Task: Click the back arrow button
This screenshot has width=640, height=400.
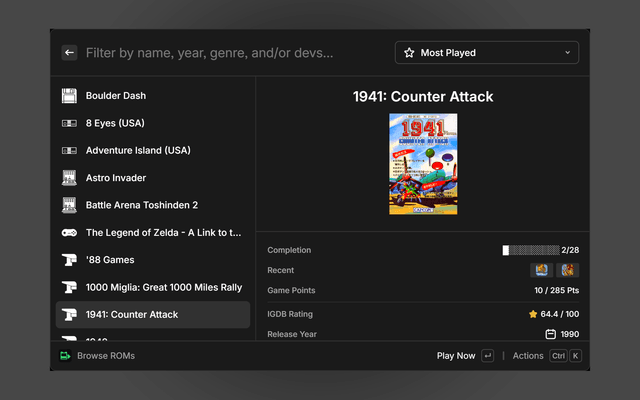Action: (x=69, y=53)
